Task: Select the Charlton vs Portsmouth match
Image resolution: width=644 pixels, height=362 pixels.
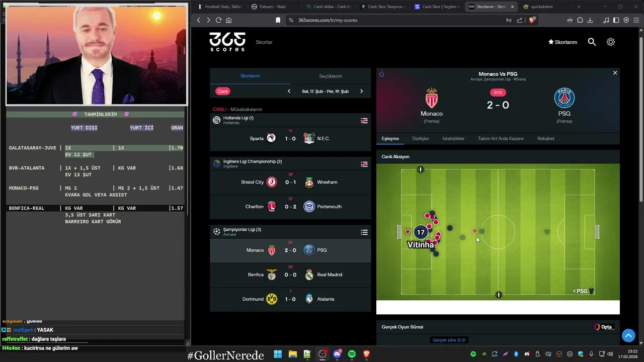Action: [x=290, y=206]
